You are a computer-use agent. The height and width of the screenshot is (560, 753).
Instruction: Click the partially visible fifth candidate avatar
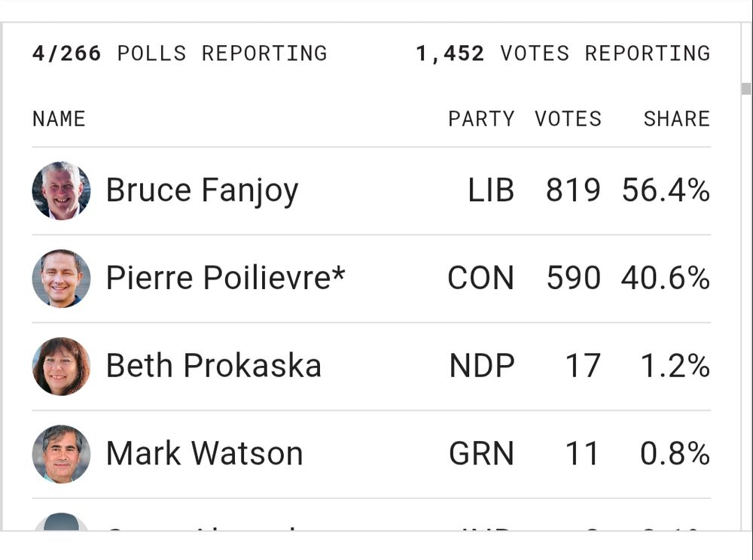click(x=62, y=522)
